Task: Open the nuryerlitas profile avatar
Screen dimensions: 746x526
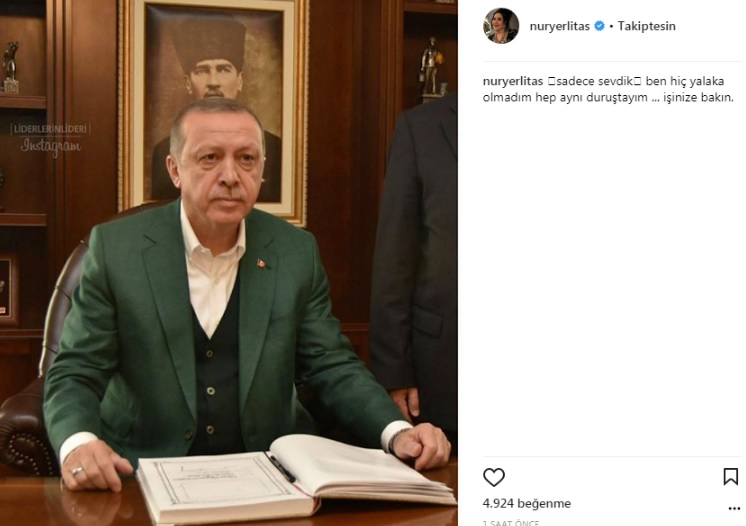Action: tap(501, 26)
